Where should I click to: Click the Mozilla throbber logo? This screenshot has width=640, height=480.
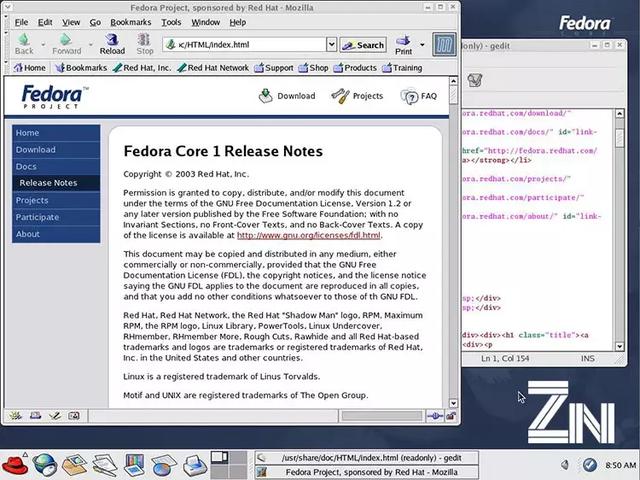coord(444,44)
